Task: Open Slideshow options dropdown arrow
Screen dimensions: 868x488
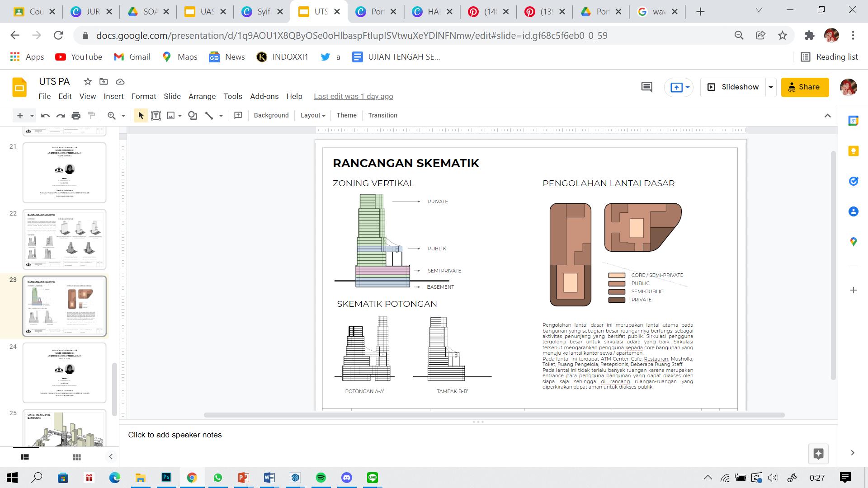Action: click(x=771, y=87)
